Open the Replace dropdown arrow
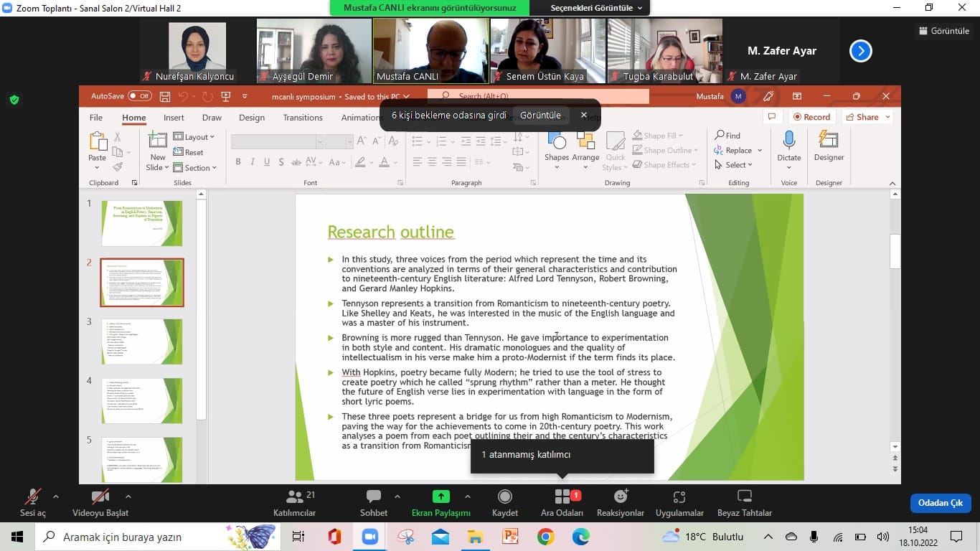The image size is (980, 551). click(x=760, y=151)
